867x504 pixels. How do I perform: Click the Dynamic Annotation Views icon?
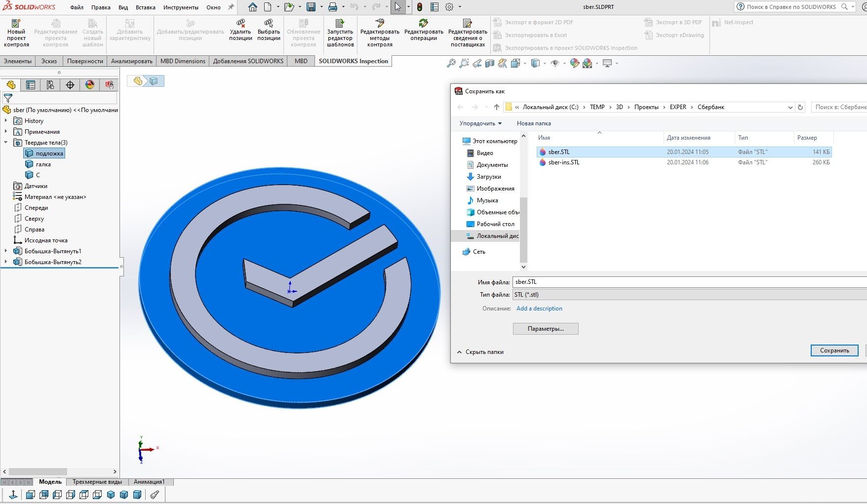point(503,63)
